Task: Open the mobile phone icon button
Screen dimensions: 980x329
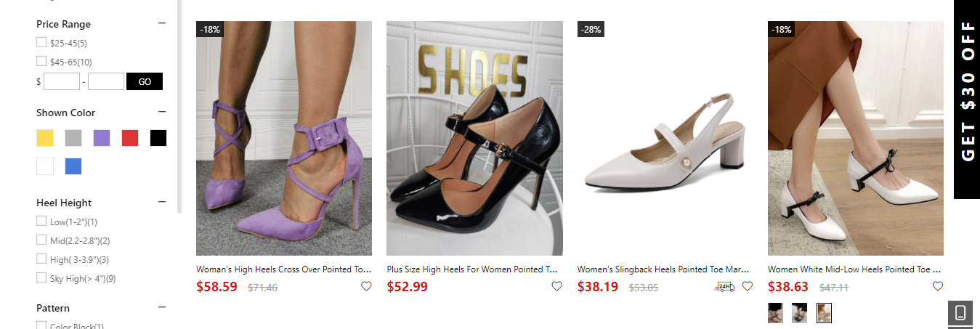Action: pos(960,313)
